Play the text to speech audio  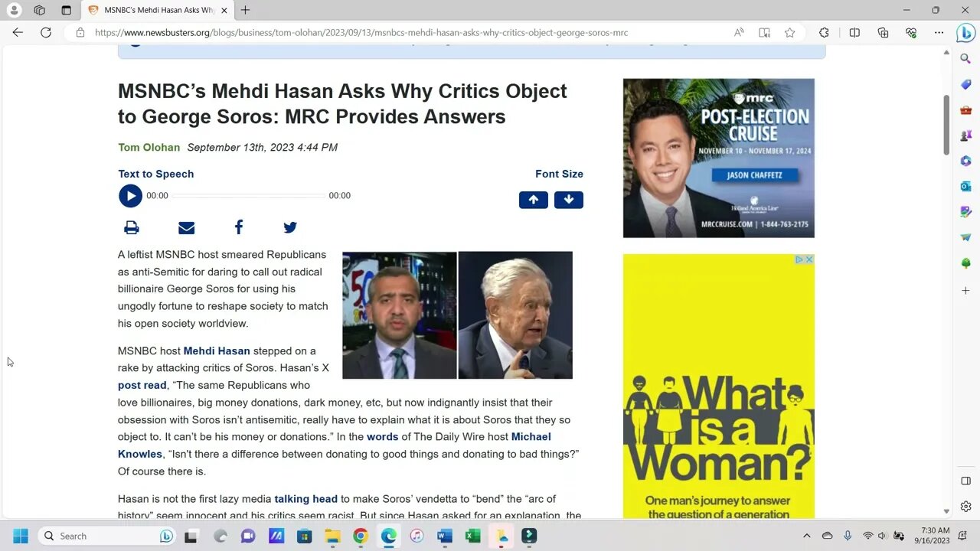pyautogui.click(x=130, y=196)
